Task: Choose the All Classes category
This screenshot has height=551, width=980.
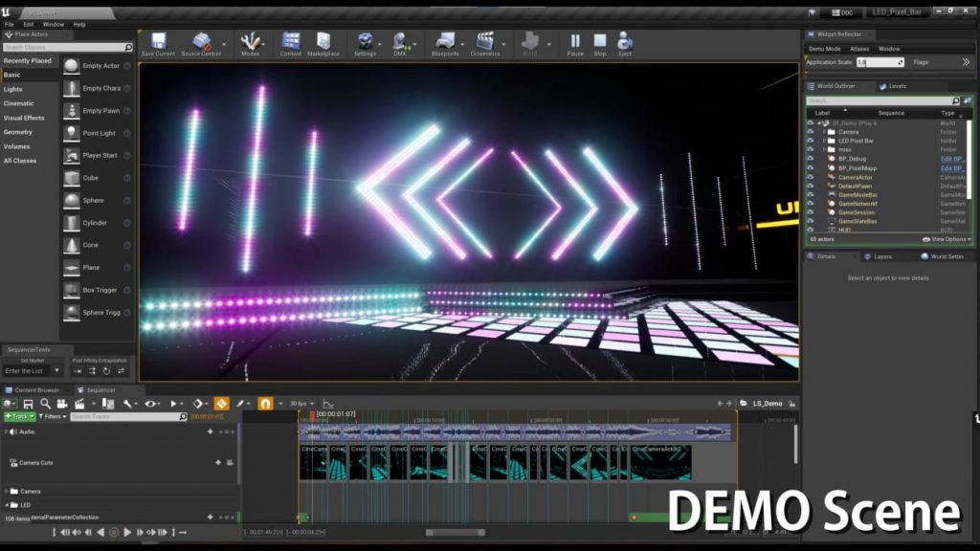Action: point(20,161)
